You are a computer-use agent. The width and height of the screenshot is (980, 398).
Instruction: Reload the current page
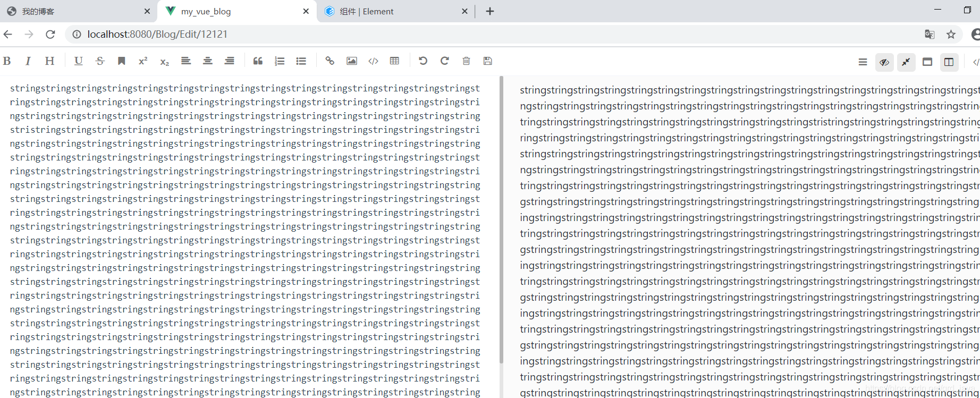click(x=50, y=34)
